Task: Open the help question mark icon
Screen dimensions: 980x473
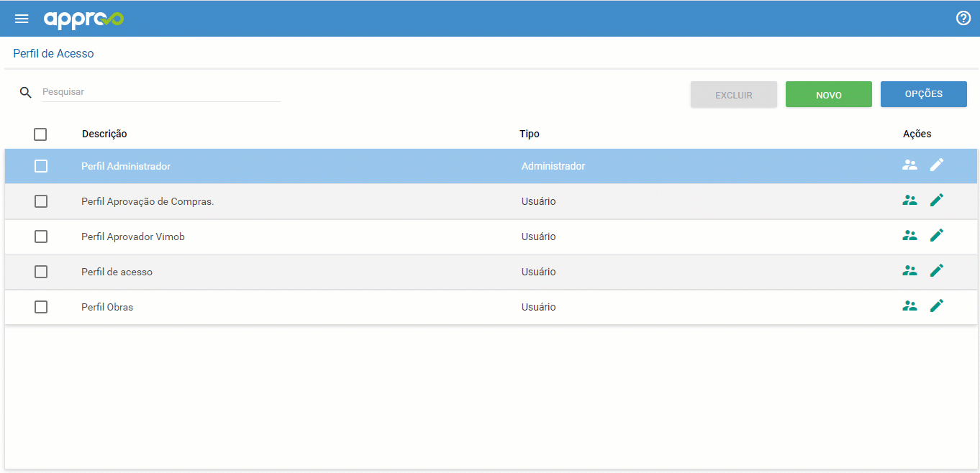Action: coord(963,18)
